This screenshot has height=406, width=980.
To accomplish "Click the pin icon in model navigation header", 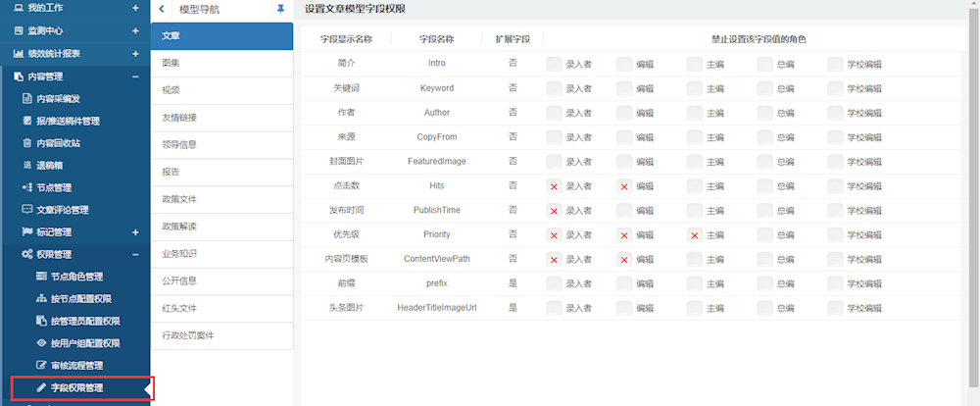I will 281,9.
